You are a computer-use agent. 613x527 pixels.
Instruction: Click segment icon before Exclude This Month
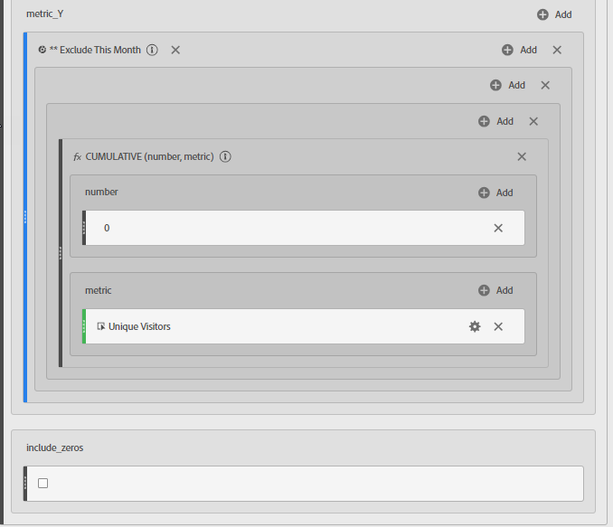[x=42, y=50]
